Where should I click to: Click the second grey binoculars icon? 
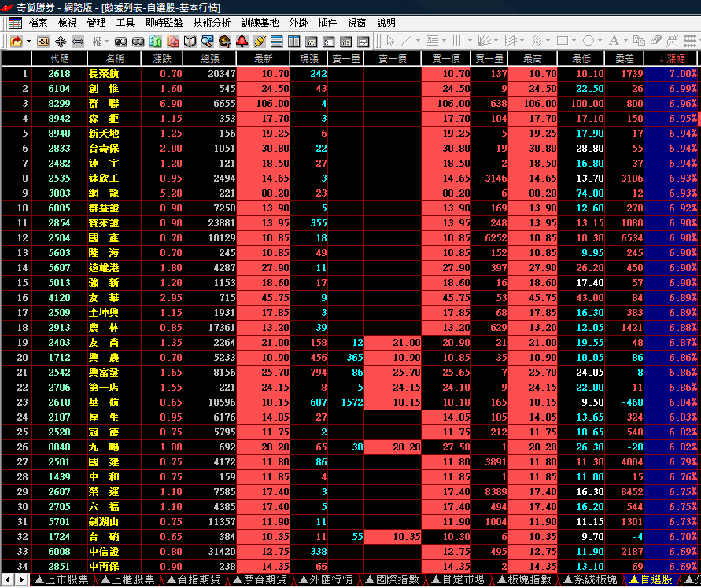(138, 42)
